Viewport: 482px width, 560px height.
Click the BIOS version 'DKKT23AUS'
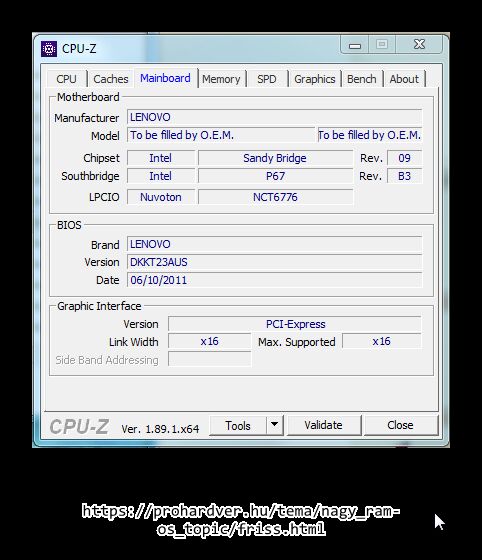pos(274,262)
